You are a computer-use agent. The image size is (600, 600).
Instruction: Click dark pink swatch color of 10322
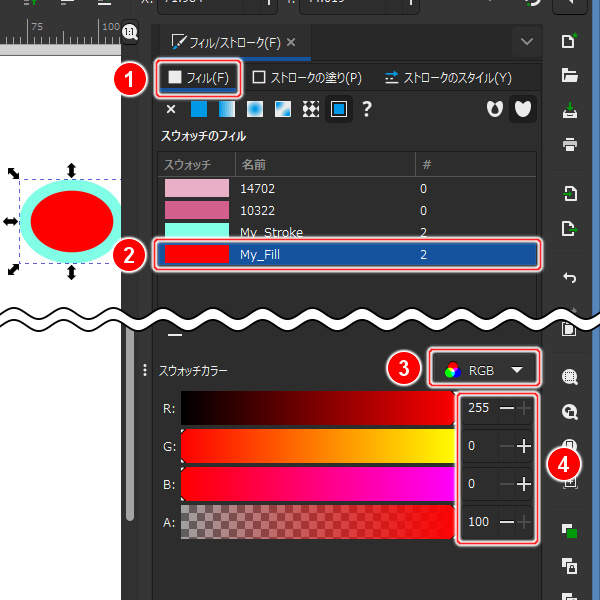[x=197, y=210]
